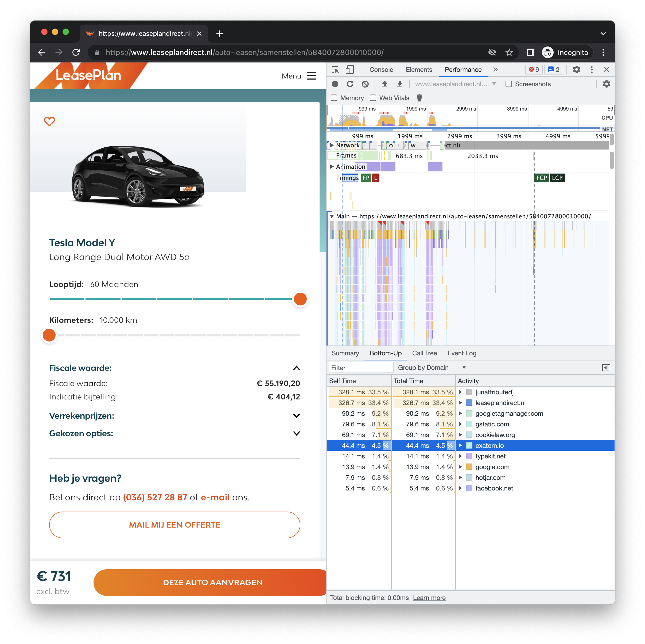The height and width of the screenshot is (644, 645).
Task: Switch to the Elements tab
Action: tap(419, 69)
